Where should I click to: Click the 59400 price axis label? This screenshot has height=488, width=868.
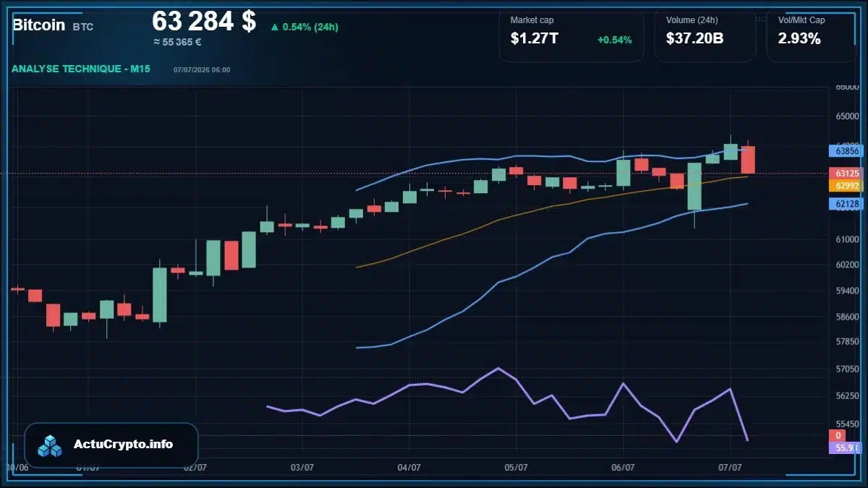847,291
